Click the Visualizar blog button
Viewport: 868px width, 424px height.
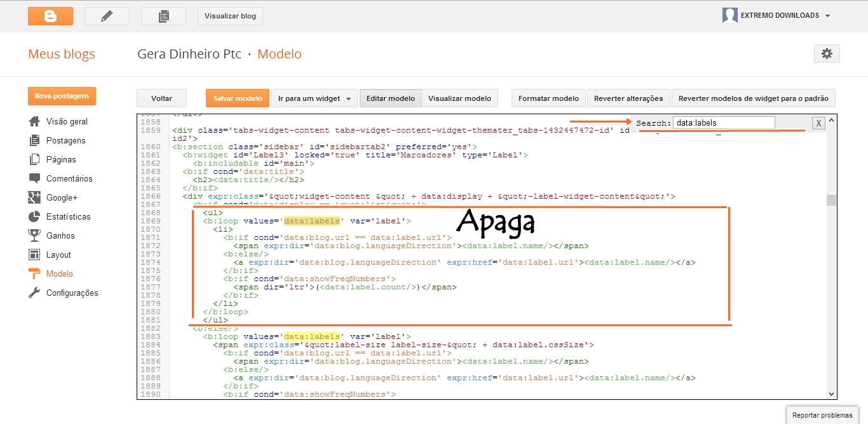pyautogui.click(x=229, y=17)
